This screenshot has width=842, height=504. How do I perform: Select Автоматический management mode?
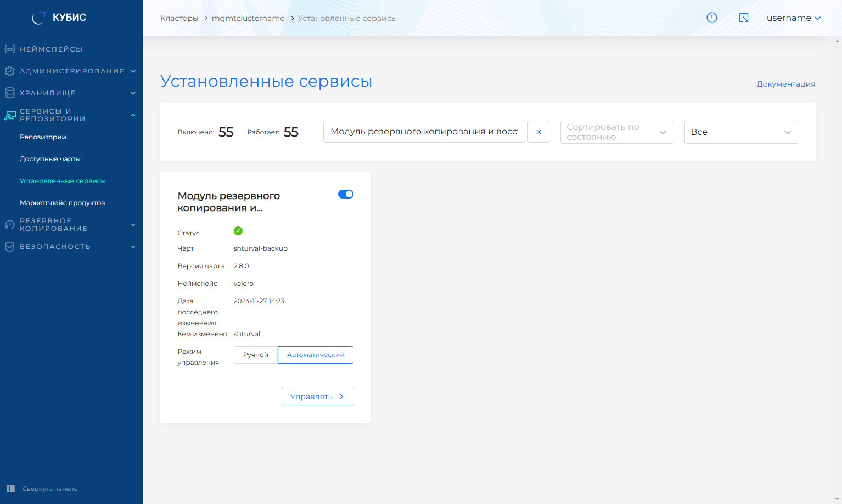click(316, 355)
